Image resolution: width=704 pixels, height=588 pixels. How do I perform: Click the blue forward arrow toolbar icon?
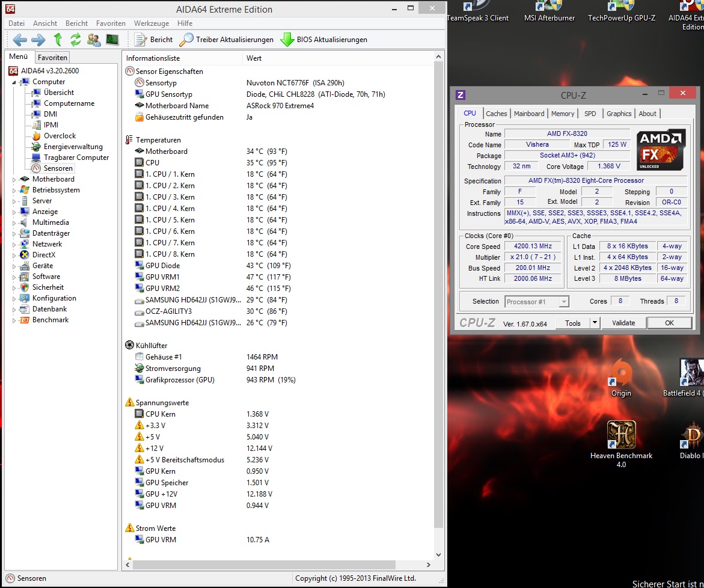pos(38,40)
